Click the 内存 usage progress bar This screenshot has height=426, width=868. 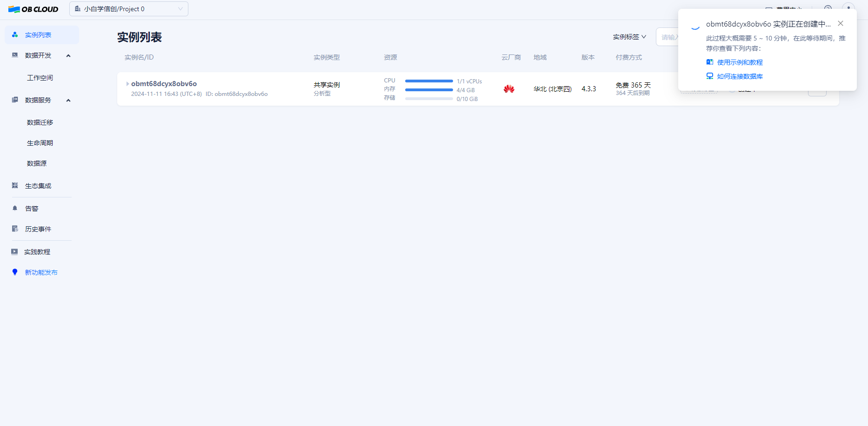(x=429, y=90)
